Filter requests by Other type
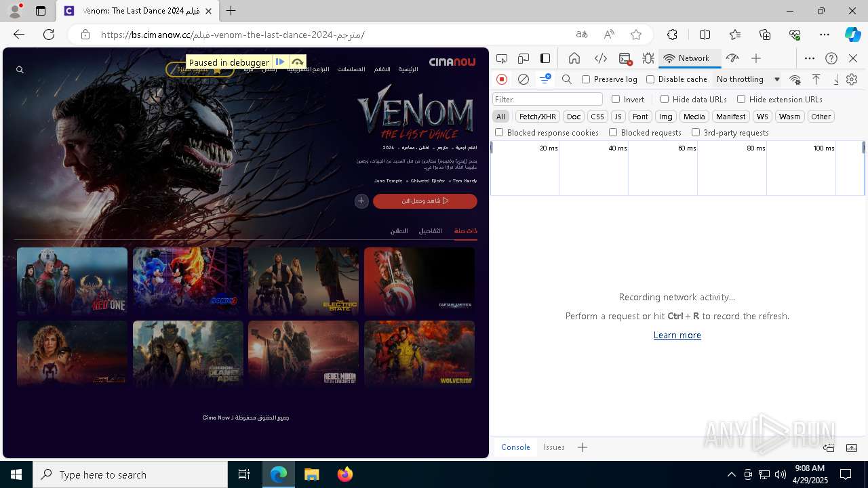Viewport: 868px width, 488px height. click(821, 117)
